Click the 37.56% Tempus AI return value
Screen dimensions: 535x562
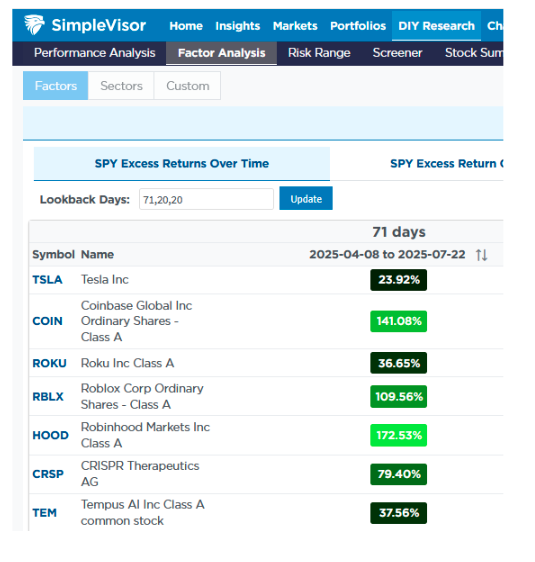pos(398,513)
